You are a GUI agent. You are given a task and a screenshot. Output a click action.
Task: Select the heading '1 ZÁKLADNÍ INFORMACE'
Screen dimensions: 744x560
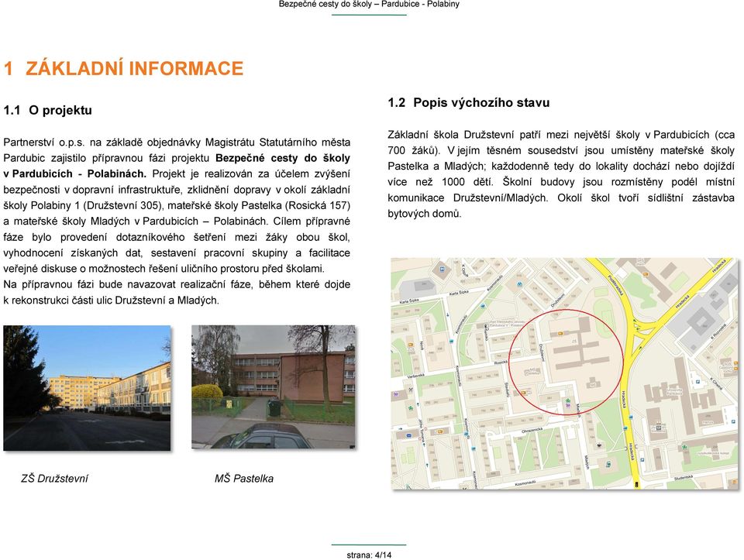[123, 68]
